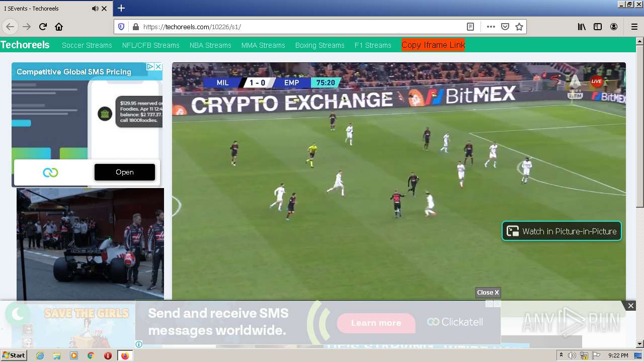Dismiss the bottom banner with the dark X button
This screenshot has width=644, height=362.
630,306
